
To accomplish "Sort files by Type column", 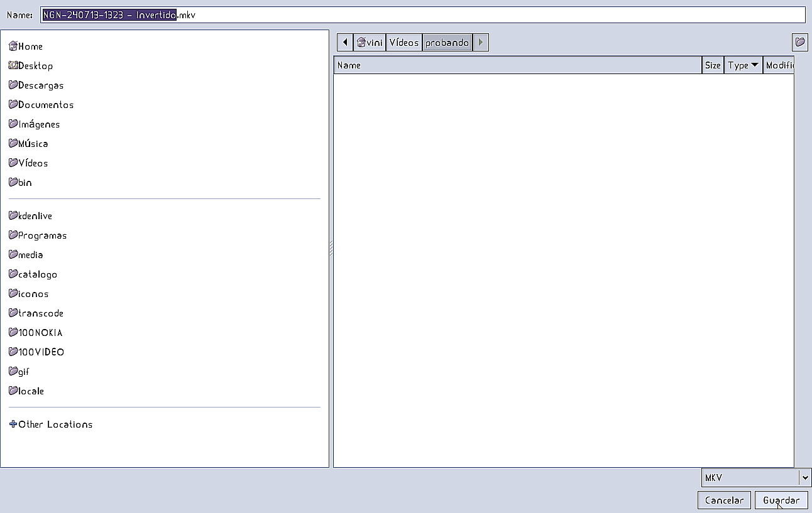I will (743, 65).
